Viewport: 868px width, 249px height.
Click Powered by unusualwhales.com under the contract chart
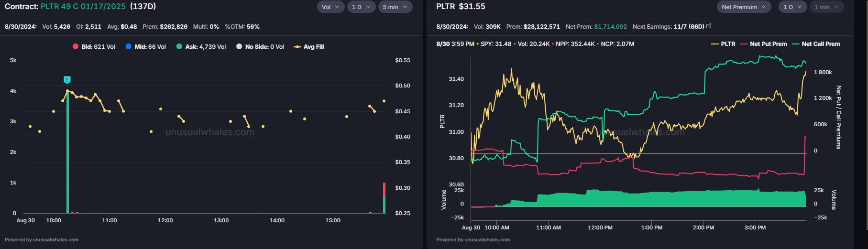click(x=42, y=240)
